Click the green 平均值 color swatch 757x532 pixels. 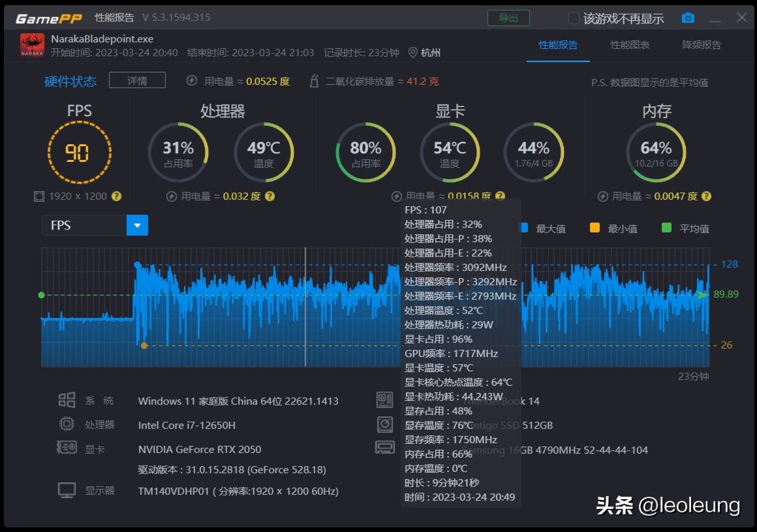pyautogui.click(x=666, y=228)
